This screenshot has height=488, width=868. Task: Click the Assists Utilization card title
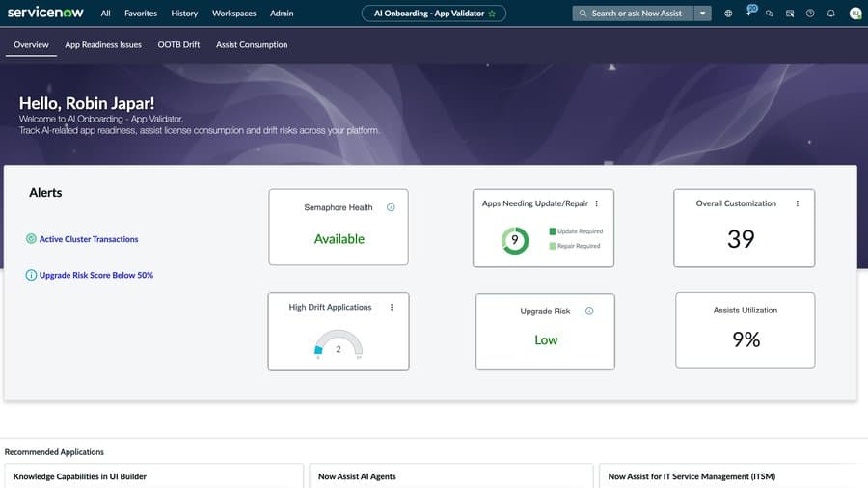pos(746,311)
